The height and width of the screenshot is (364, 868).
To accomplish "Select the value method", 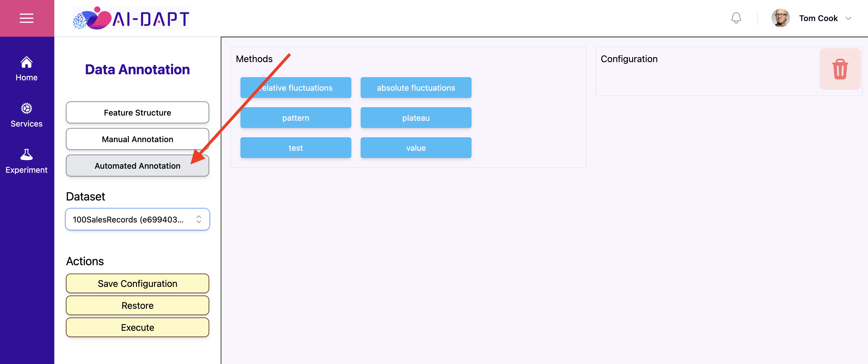I will tap(416, 148).
